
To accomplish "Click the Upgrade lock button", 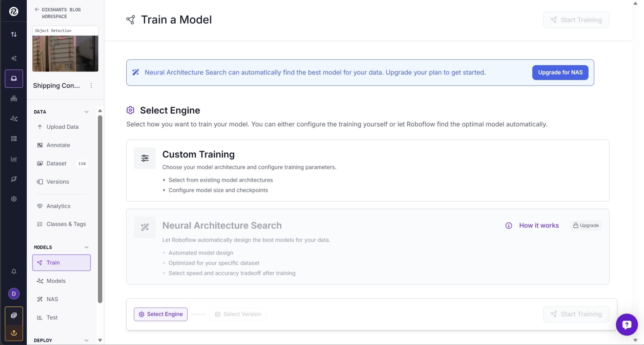I will pos(586,225).
